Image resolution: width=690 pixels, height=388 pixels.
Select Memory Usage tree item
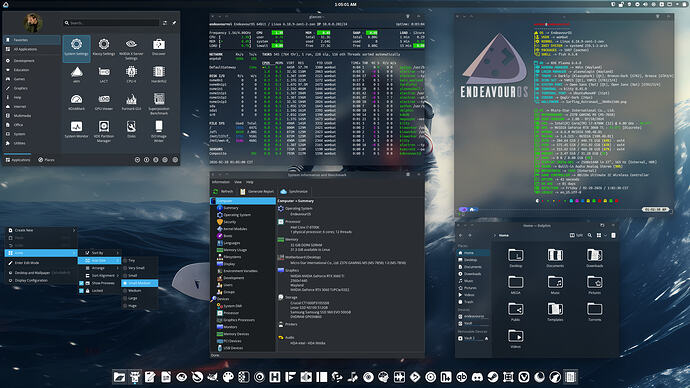235,250
